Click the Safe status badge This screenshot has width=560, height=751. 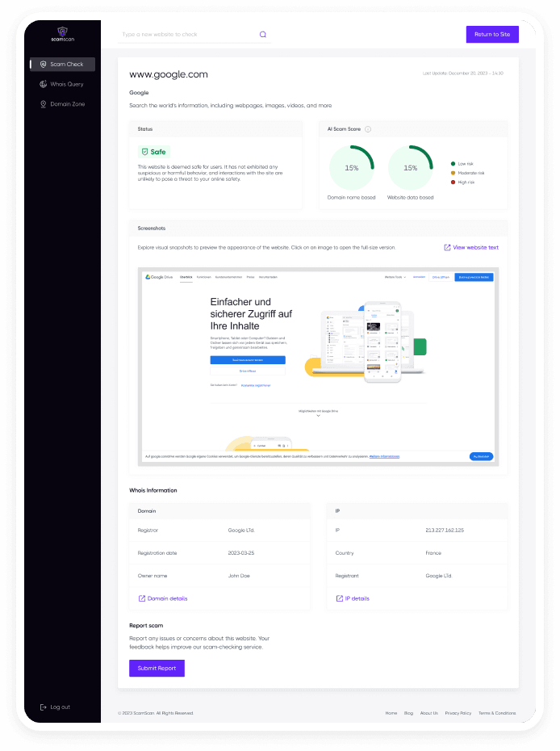(153, 152)
